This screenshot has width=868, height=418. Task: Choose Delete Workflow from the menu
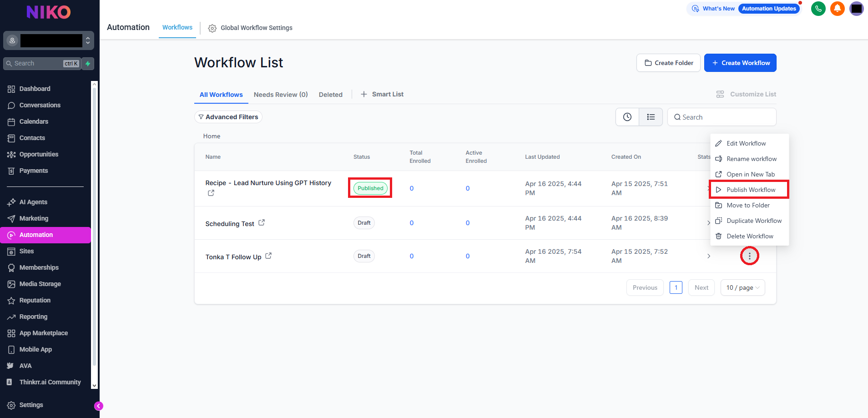[749, 236]
